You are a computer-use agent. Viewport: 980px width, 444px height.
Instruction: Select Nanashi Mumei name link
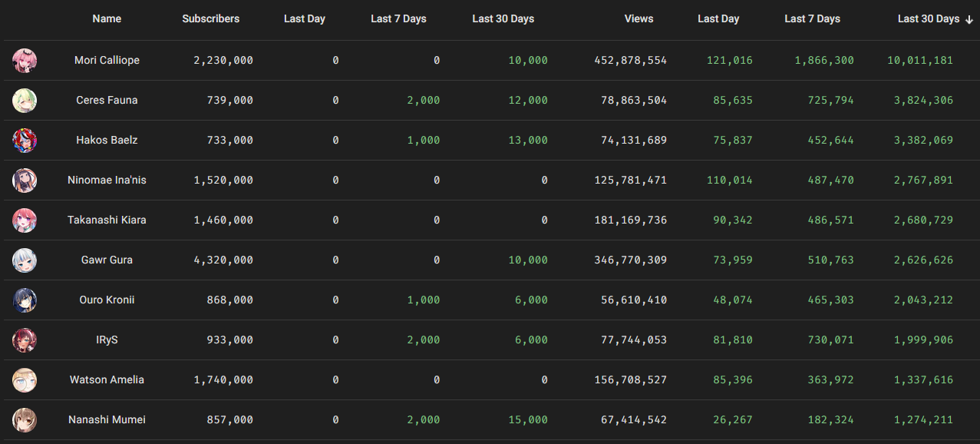[x=107, y=420]
